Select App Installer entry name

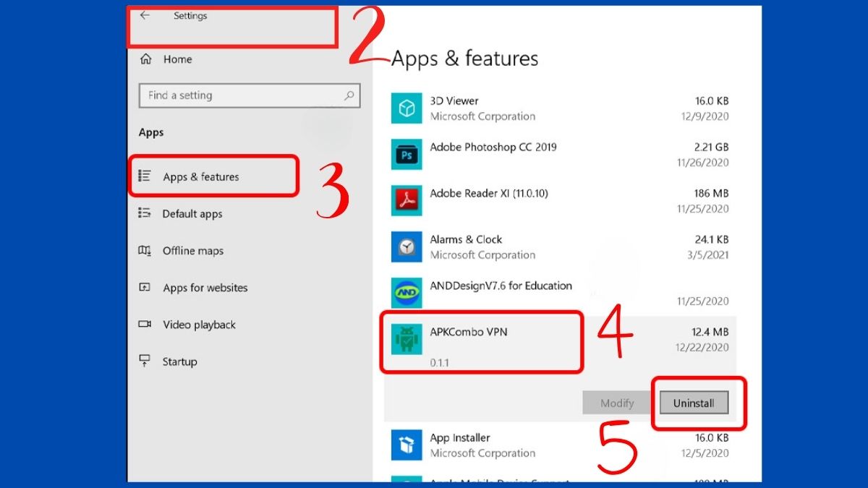pos(460,437)
